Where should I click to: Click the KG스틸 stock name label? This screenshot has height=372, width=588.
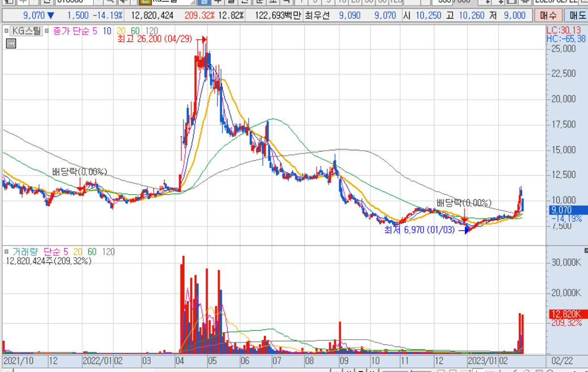coord(26,31)
